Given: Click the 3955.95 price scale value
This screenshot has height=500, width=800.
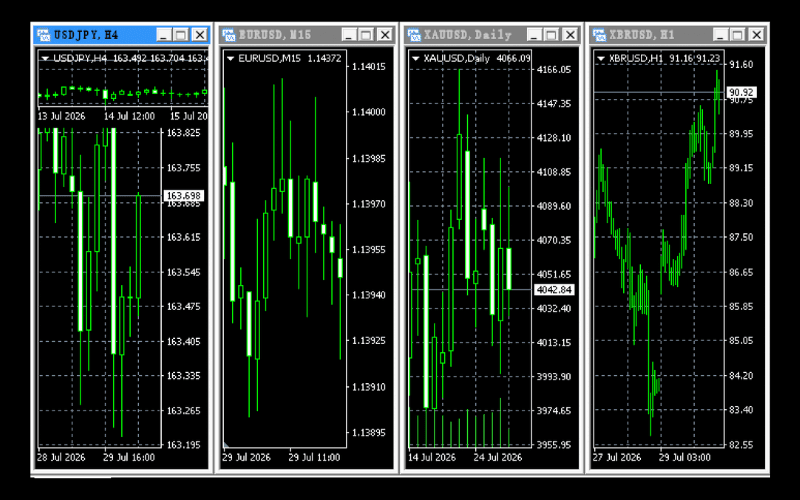Looking at the screenshot, I should (x=554, y=445).
